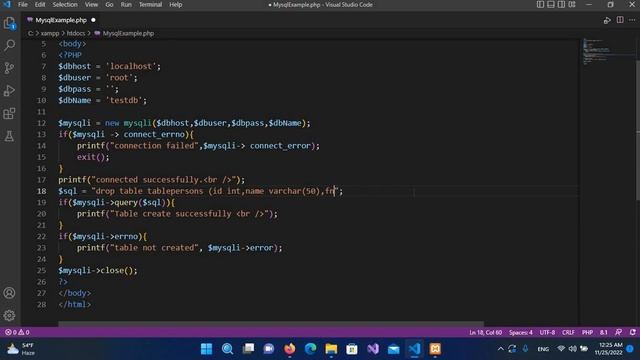Open the Search view in activity bar

[9, 45]
